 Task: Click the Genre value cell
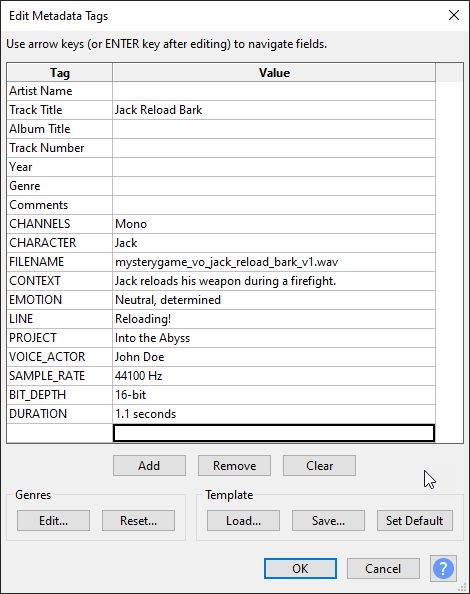(274, 186)
